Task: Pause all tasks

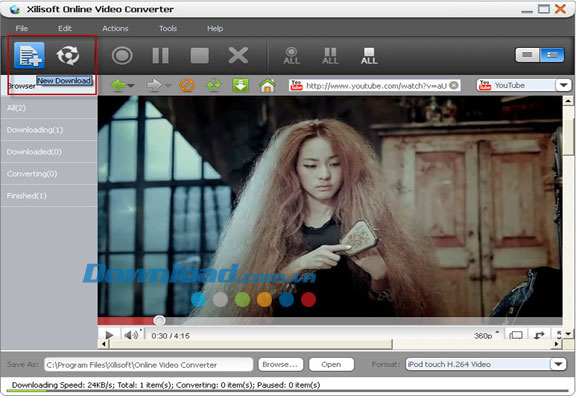Action: click(x=330, y=56)
